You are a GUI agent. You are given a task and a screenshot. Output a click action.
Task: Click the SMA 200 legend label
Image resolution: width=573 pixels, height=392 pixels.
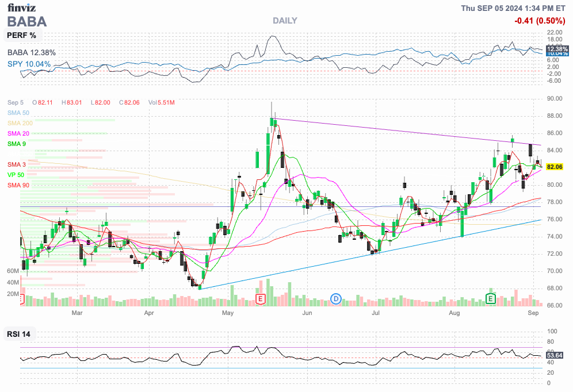tap(20, 123)
